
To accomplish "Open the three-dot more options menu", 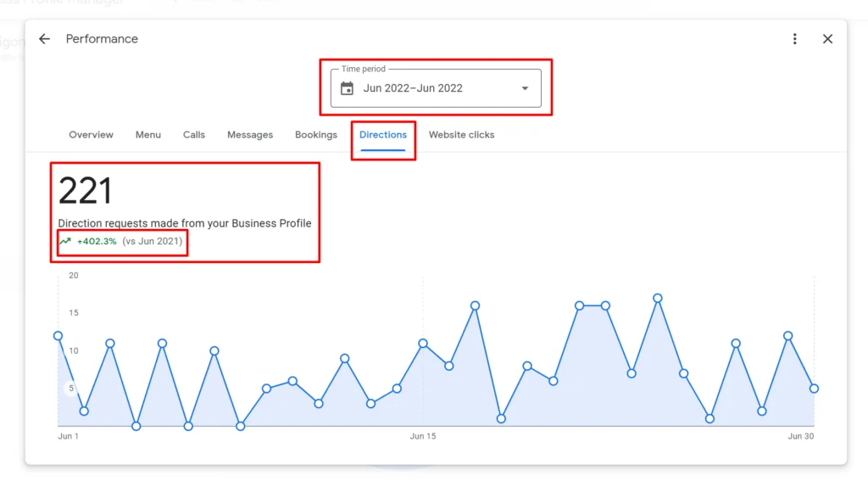I will 794,39.
